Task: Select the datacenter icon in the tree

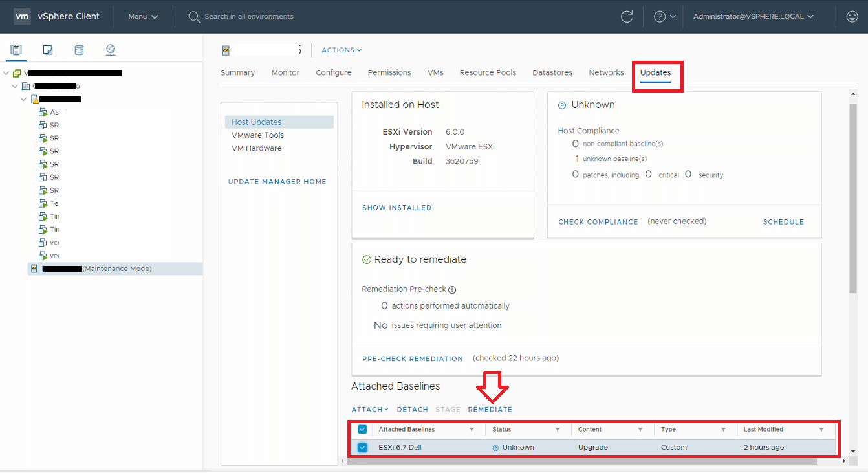Action: pos(26,86)
